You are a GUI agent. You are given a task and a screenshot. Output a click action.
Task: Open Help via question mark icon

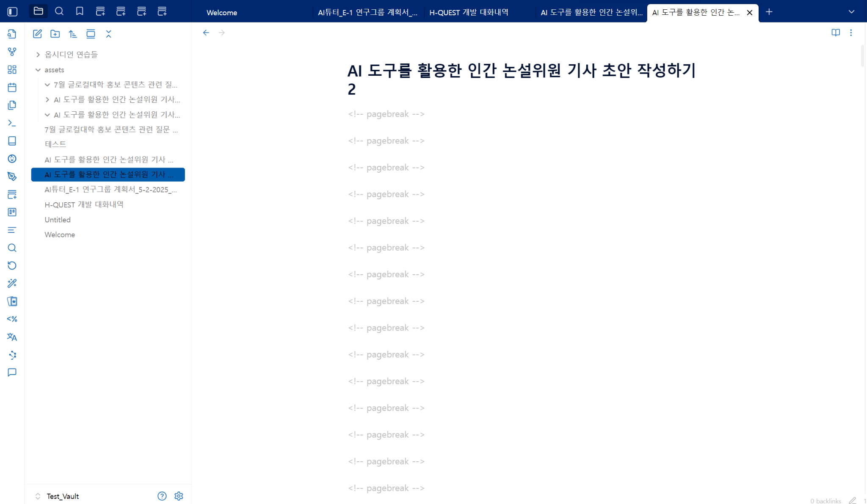[x=162, y=496]
